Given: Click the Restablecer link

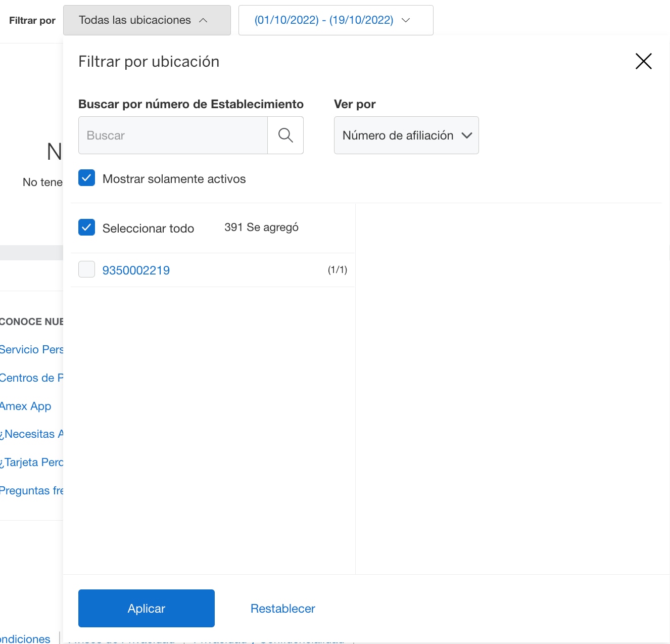Looking at the screenshot, I should click(282, 608).
